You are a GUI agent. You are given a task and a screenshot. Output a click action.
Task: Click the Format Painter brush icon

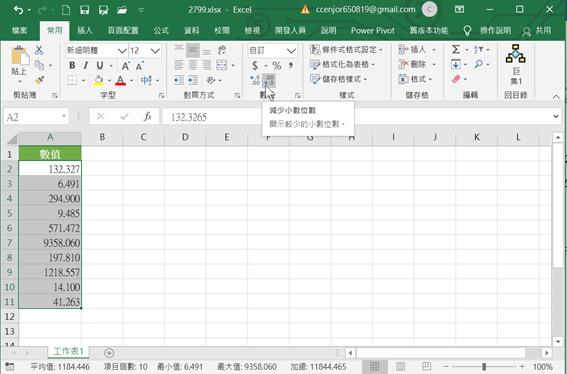click(x=39, y=80)
